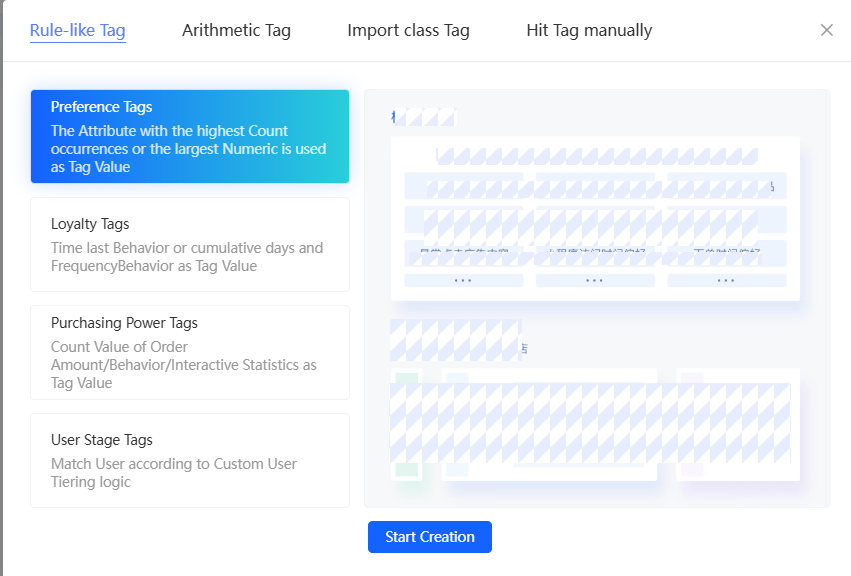Click the right ellipsis placeholder in preview

(x=726, y=281)
